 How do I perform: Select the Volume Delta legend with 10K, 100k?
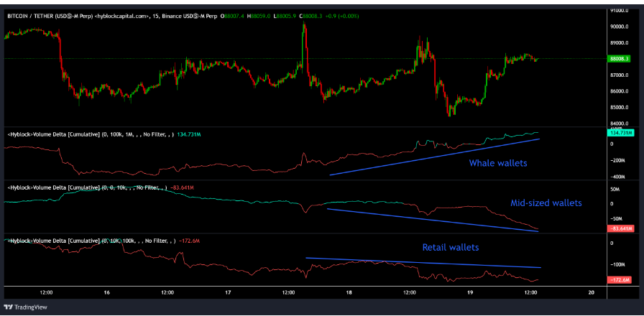point(86,241)
